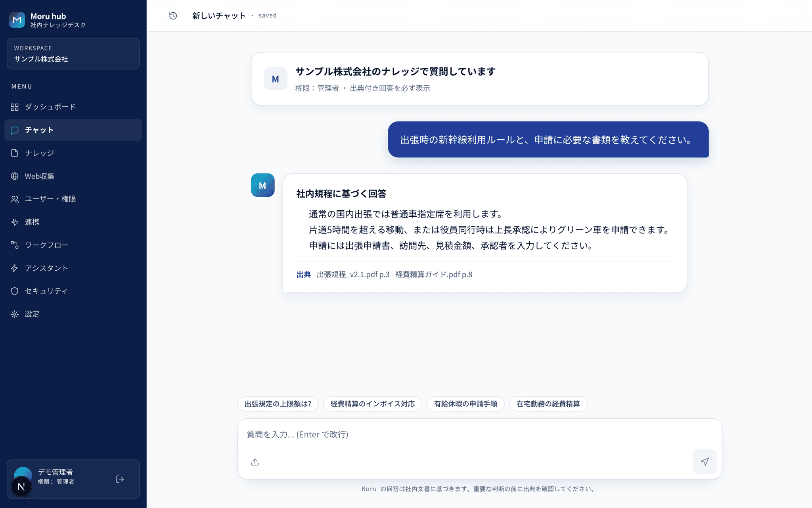The width and height of the screenshot is (812, 508).
Task: Click the 新しいチャット title
Action: coord(219,15)
